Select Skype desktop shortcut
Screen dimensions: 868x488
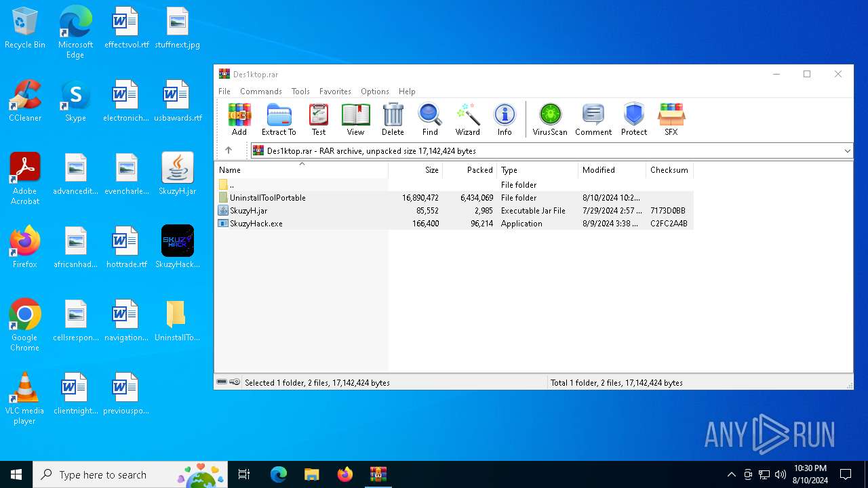tap(75, 101)
